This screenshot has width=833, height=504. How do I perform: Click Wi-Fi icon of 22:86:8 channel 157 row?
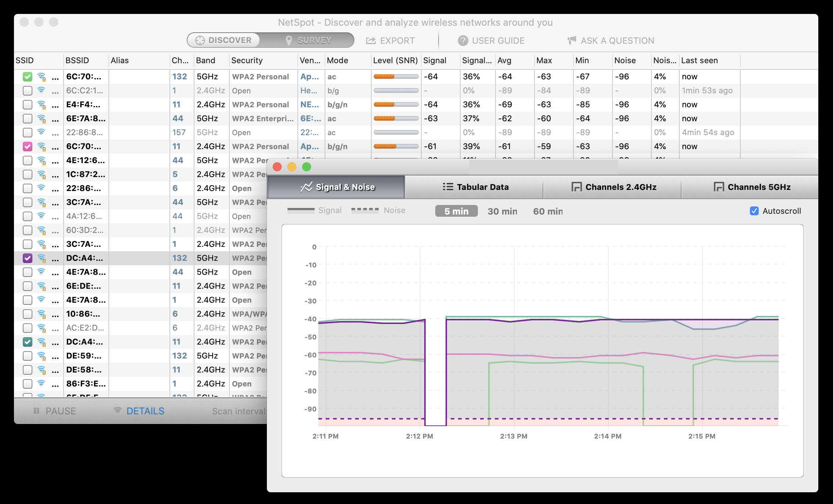click(x=41, y=132)
